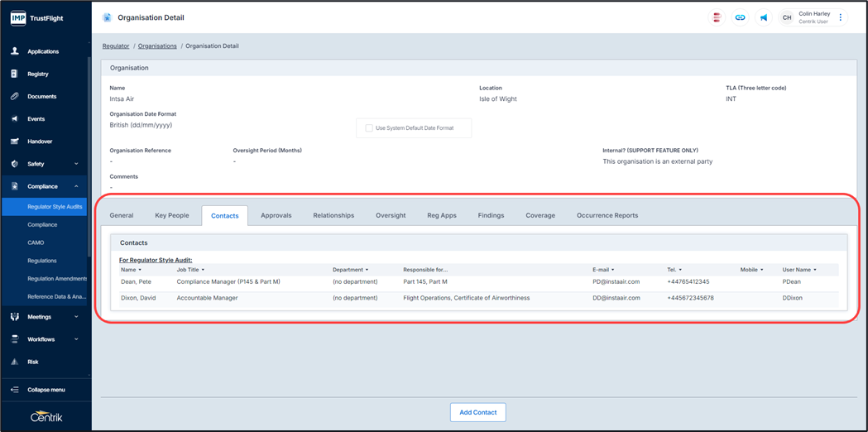Viewport: 868px width, 432px height.
Task: Switch to the Occurrence Reports tab
Action: (607, 215)
